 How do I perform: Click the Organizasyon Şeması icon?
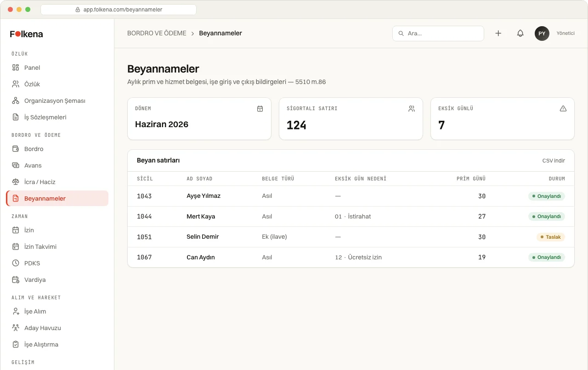click(x=16, y=101)
